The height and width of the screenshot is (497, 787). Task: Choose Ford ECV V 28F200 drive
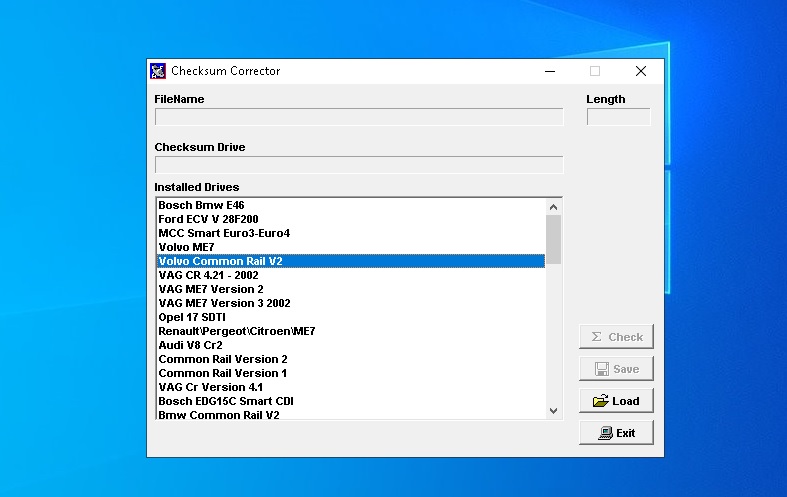pos(208,219)
